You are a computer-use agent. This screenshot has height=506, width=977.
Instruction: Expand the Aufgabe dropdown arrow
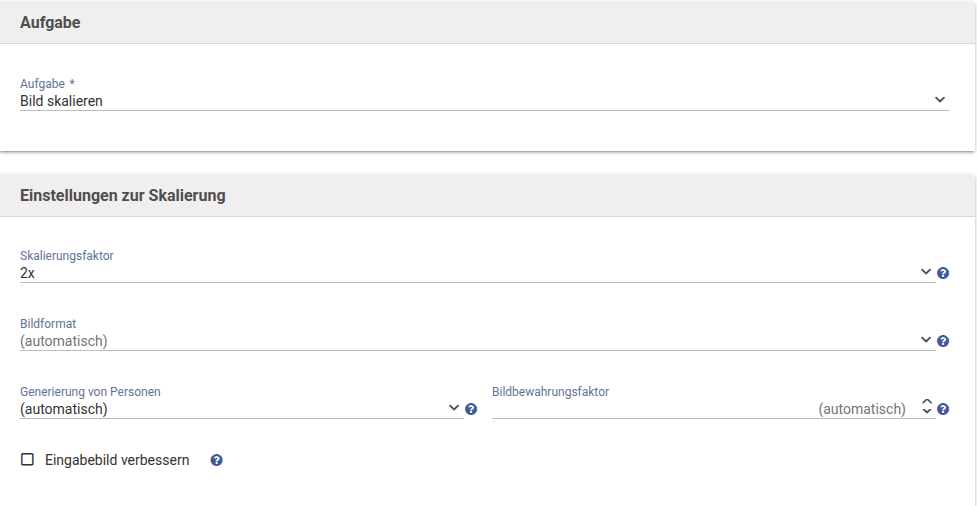click(939, 100)
